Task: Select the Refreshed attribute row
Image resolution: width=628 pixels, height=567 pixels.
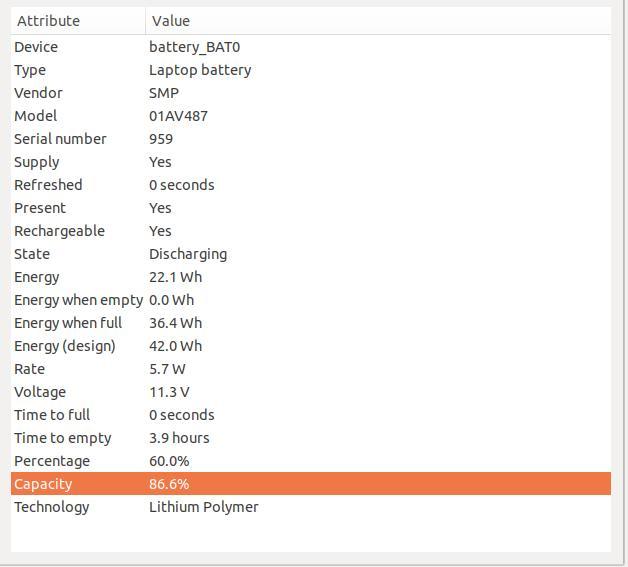Action: (311, 185)
